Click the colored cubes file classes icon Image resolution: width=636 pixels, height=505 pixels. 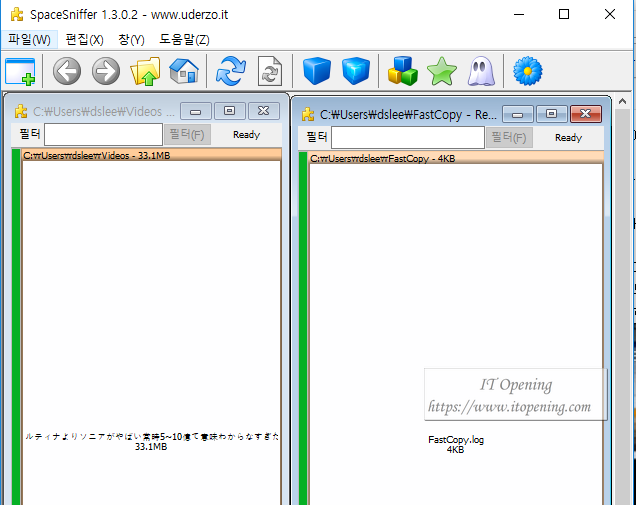tap(402, 71)
